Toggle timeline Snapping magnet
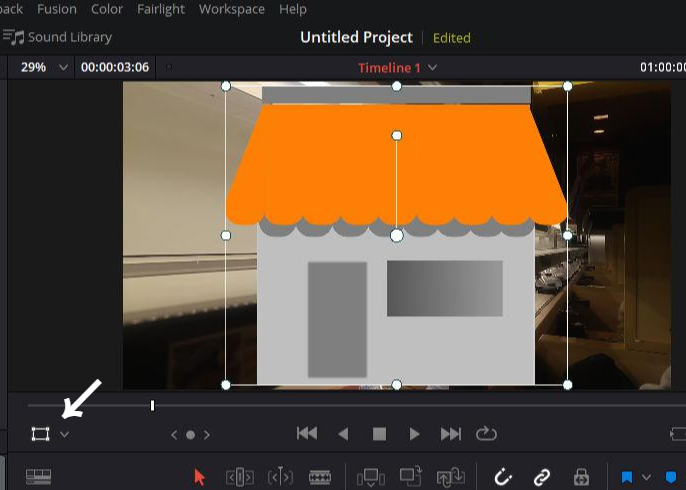Screen dimensions: 686x490 coord(503,477)
